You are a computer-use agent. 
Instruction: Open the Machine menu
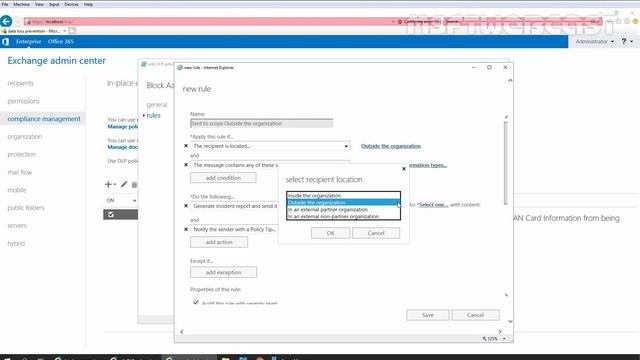tap(21, 4)
